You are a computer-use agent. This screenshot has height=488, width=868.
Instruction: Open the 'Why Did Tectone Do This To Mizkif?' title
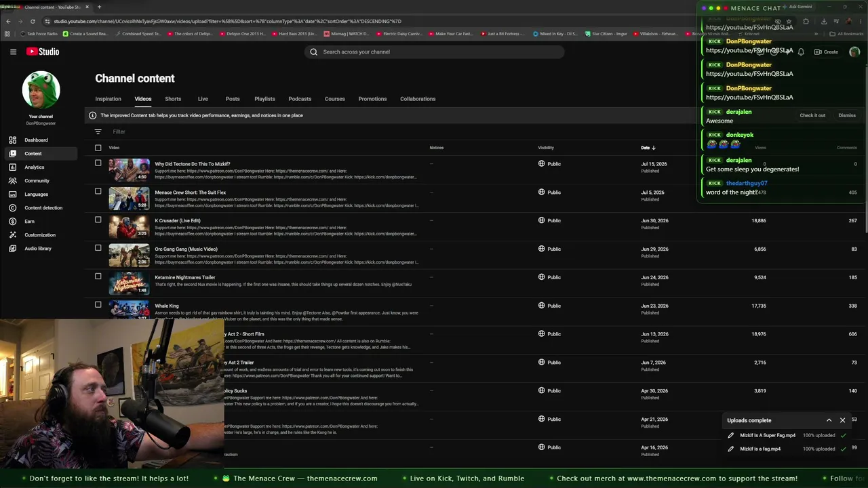pyautogui.click(x=193, y=164)
